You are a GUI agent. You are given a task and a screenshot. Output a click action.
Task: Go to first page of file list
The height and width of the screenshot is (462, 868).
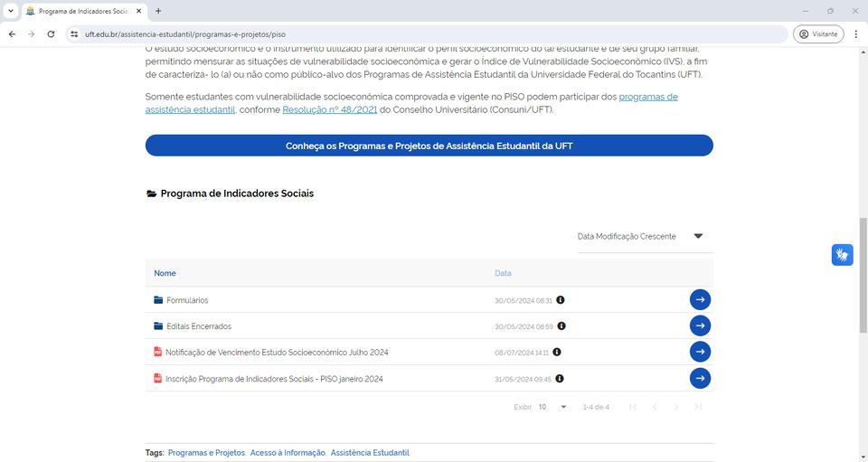pyautogui.click(x=633, y=407)
